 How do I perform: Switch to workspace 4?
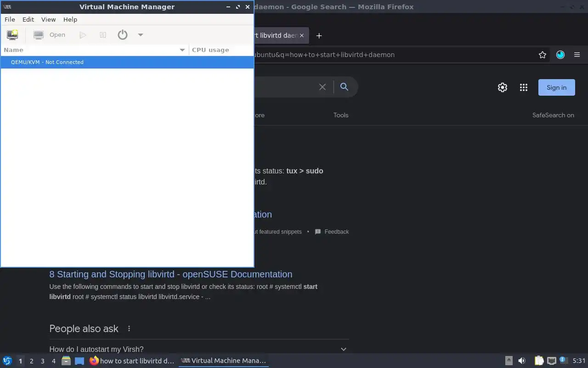coord(54,361)
